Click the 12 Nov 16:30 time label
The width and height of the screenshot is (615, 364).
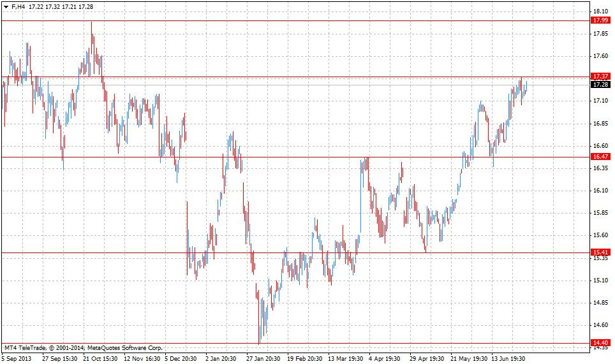click(142, 358)
